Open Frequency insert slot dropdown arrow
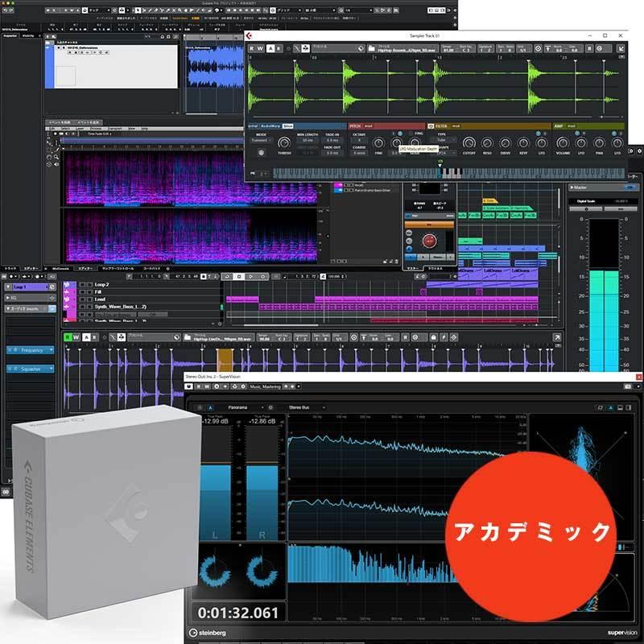 click(x=52, y=350)
